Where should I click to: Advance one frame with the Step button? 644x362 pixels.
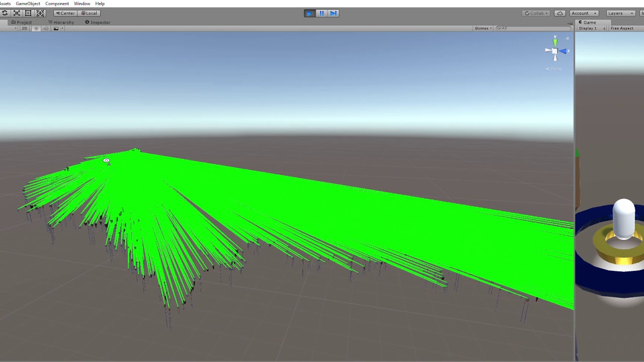333,13
